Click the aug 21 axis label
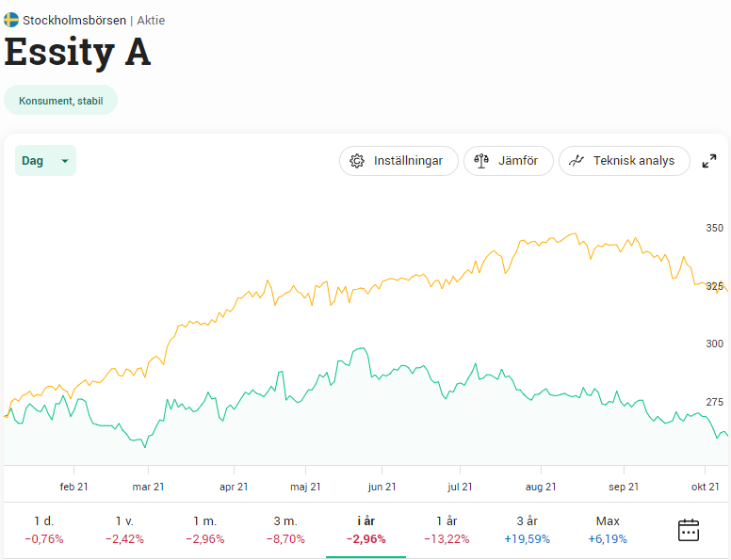 541,487
